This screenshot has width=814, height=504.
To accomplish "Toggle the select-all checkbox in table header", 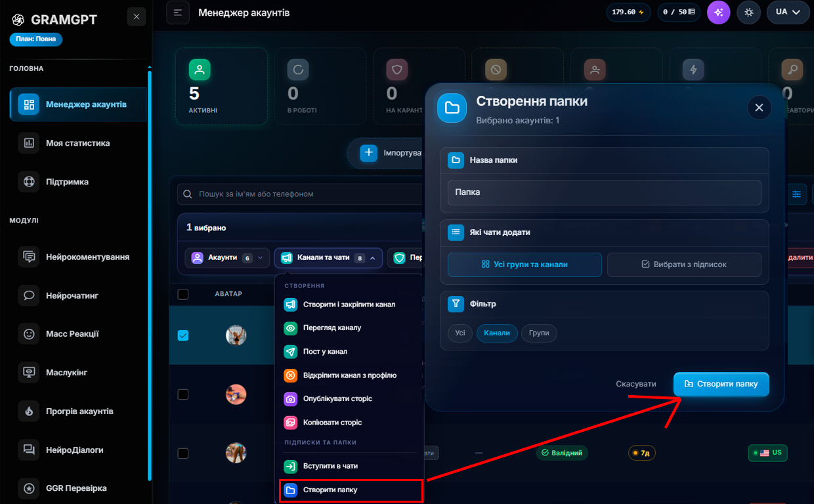I will (x=183, y=294).
